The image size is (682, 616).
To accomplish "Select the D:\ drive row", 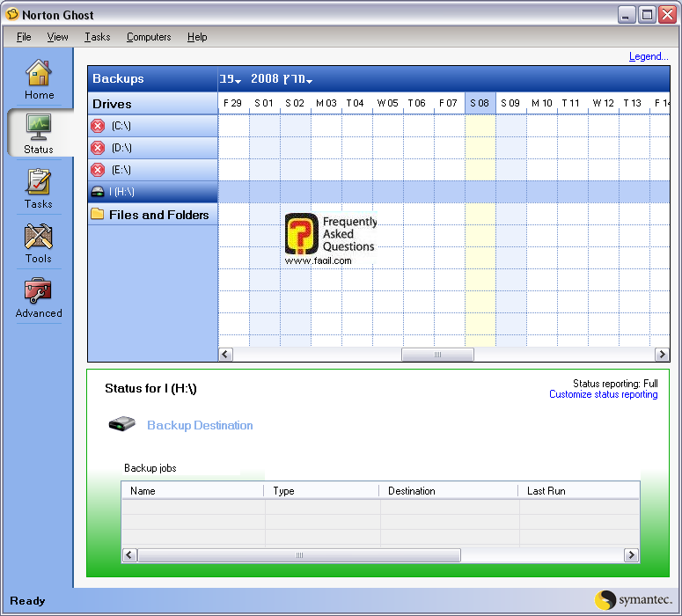I will pyautogui.click(x=152, y=148).
